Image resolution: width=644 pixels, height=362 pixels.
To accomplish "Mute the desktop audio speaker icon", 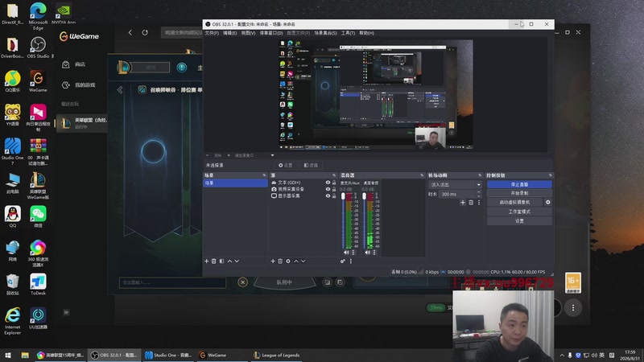I will click(368, 253).
